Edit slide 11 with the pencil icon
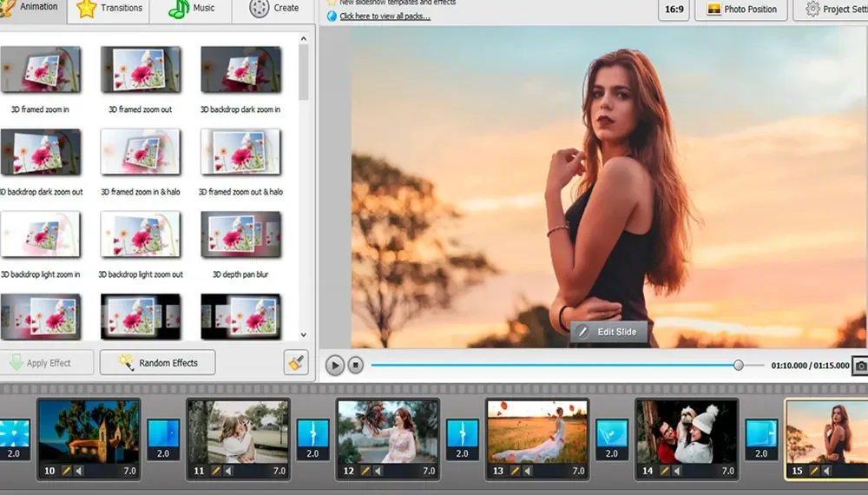The width and height of the screenshot is (868, 495). 216,472
